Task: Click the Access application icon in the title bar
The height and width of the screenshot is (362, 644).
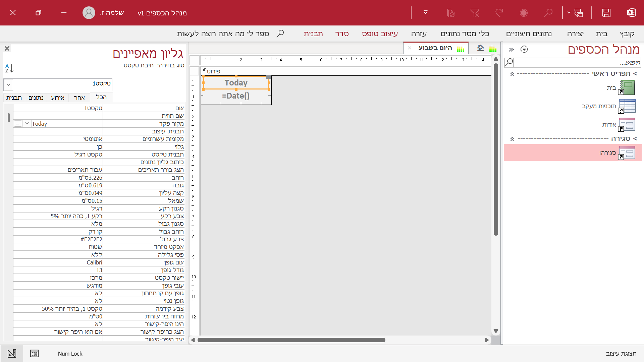Action: [631, 13]
